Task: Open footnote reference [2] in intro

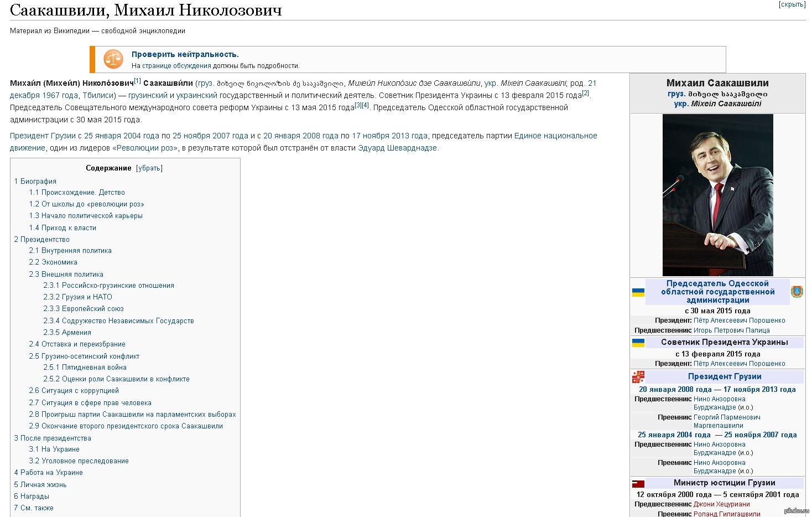Action: pyautogui.click(x=586, y=93)
